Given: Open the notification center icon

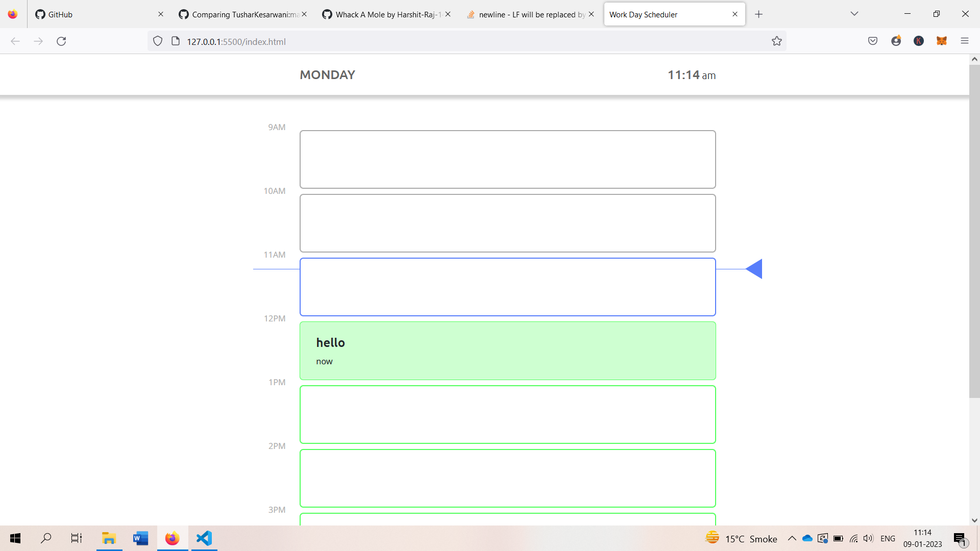Looking at the screenshot, I should tap(960, 539).
